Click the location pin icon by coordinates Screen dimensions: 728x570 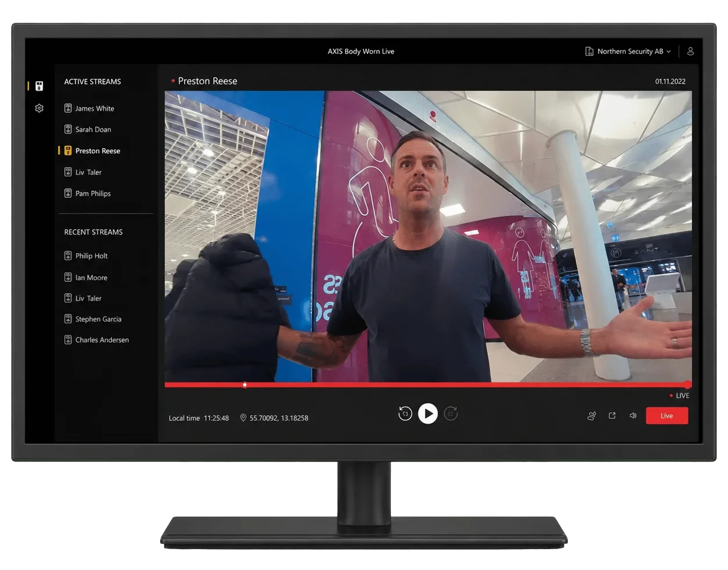click(x=243, y=418)
